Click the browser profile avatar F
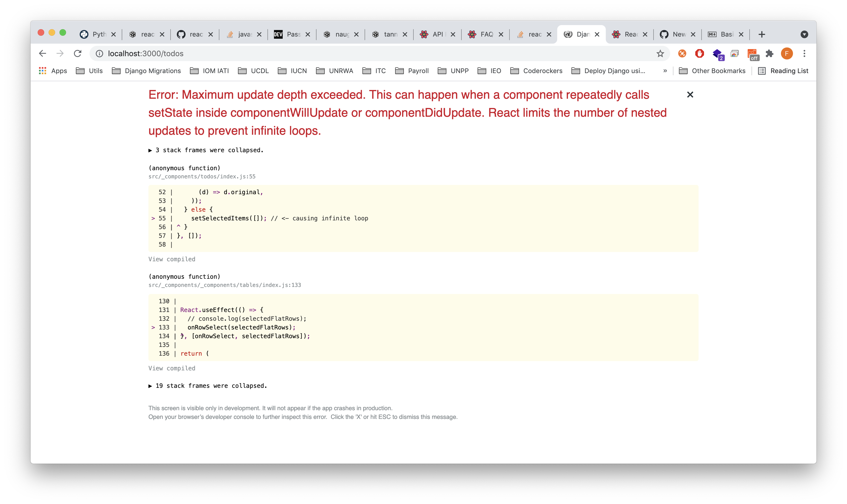 [787, 54]
